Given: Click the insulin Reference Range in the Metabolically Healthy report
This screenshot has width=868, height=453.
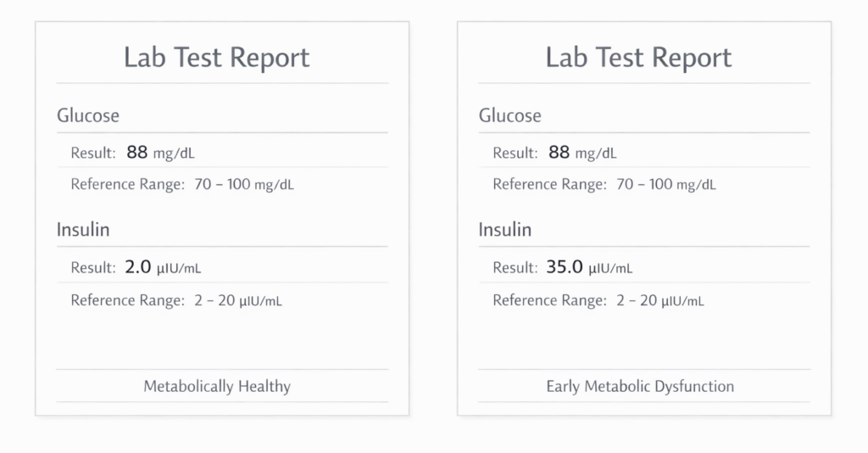Looking at the screenshot, I should pos(176,300).
